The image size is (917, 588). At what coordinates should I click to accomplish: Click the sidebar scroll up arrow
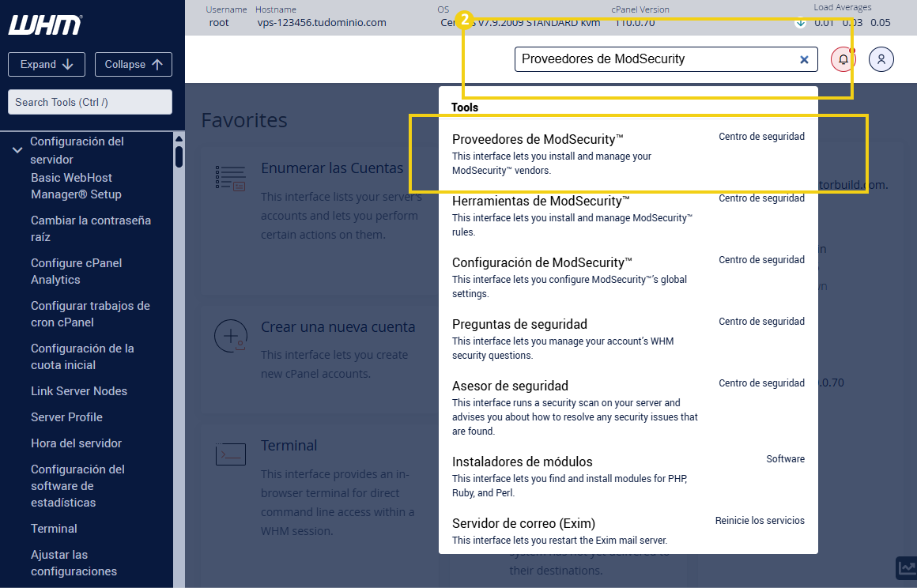(179, 139)
